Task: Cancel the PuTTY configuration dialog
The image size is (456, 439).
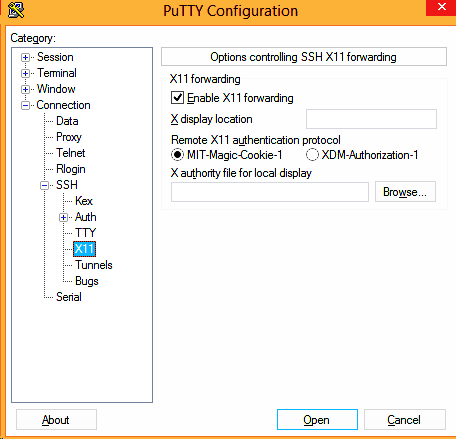Action: click(x=405, y=420)
